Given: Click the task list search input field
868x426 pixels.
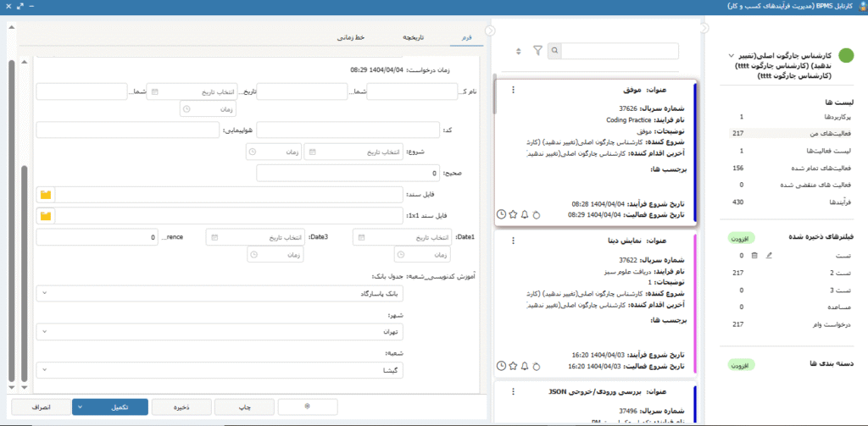Looking at the screenshot, I should pyautogui.click(x=618, y=51).
